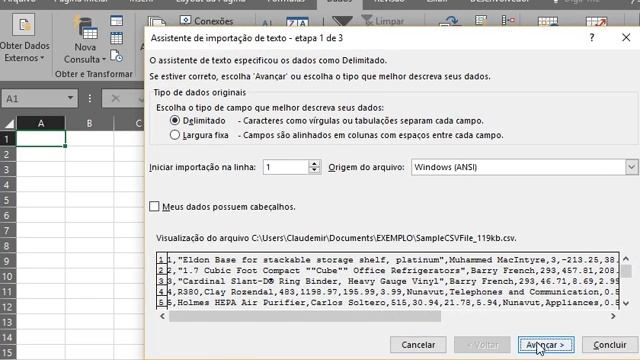Click preview line with Eldon Base shelf
The width and height of the screenshot is (640, 360).
[x=393, y=260]
